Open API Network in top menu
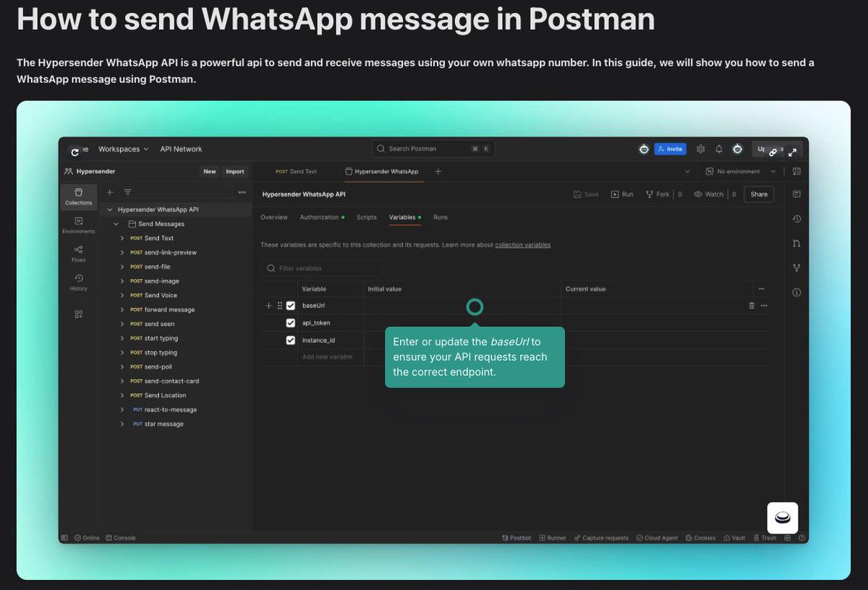 point(182,149)
